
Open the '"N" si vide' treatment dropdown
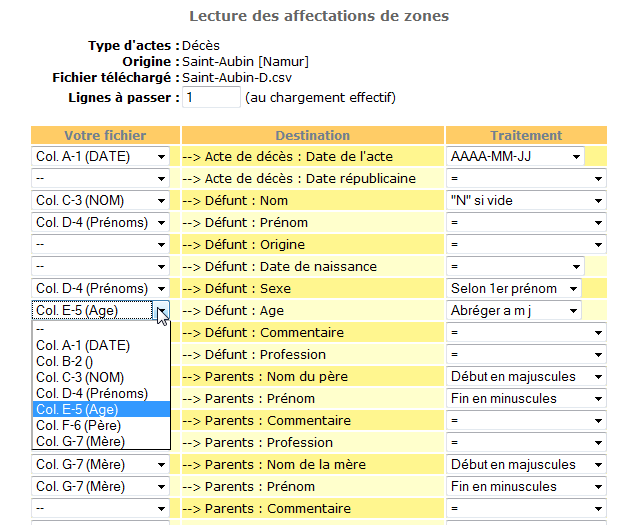point(527,201)
